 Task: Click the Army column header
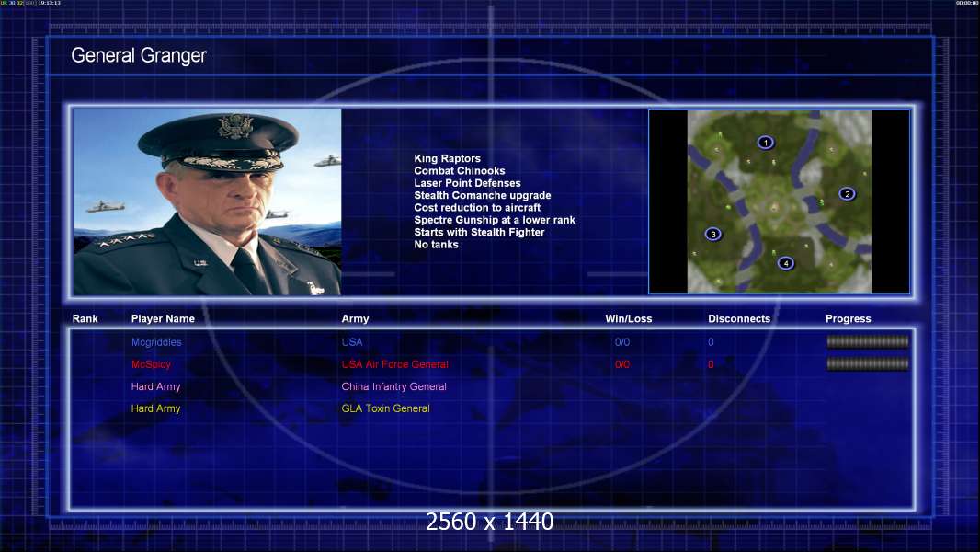coord(355,319)
